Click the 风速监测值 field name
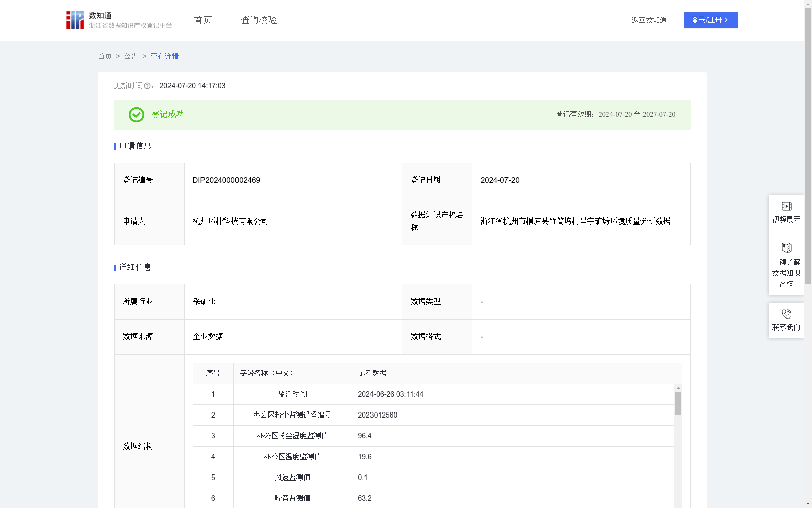 click(x=293, y=478)
